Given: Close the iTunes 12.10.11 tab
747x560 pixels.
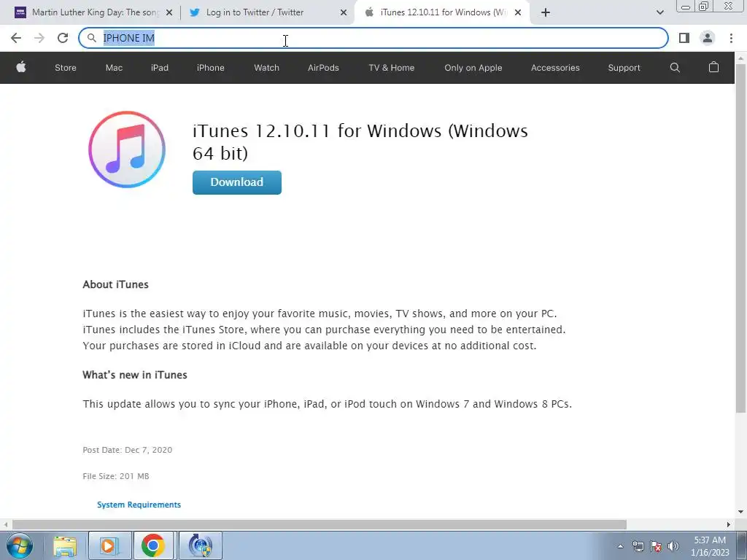Looking at the screenshot, I should 518,12.
